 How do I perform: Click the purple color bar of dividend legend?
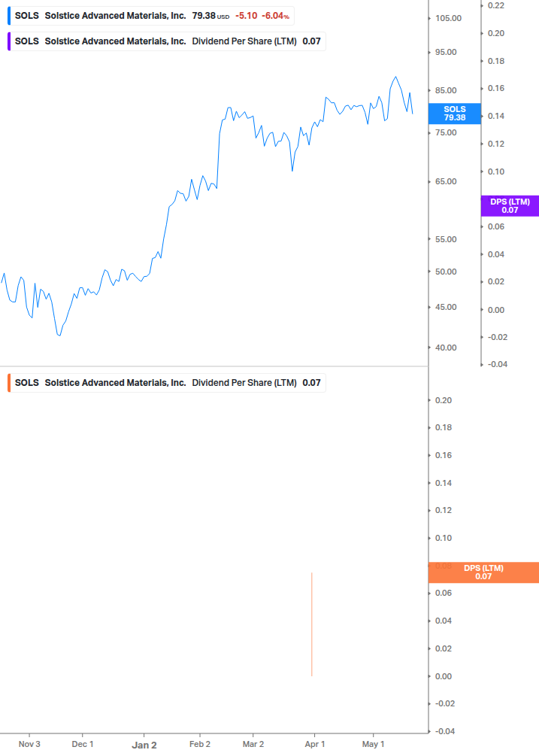point(9,41)
